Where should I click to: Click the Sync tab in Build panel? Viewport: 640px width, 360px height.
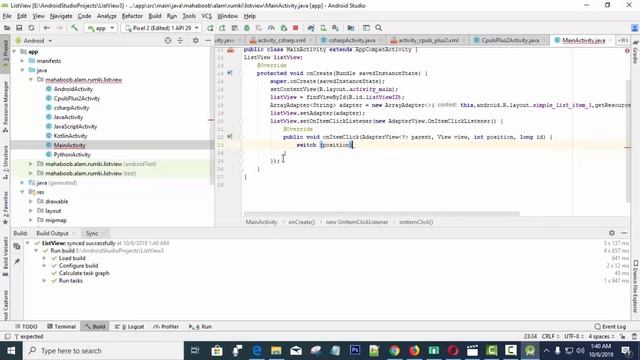(x=92, y=233)
